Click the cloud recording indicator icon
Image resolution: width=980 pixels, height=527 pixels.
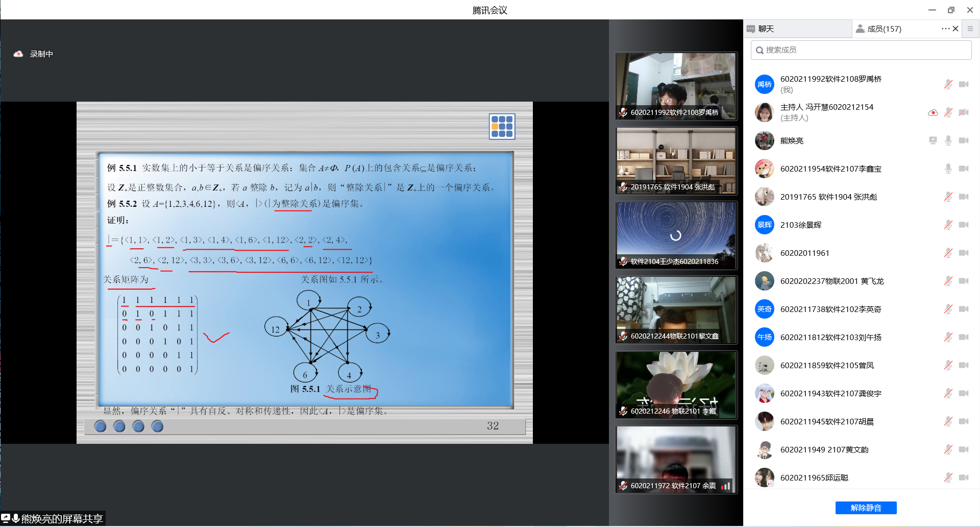18,54
